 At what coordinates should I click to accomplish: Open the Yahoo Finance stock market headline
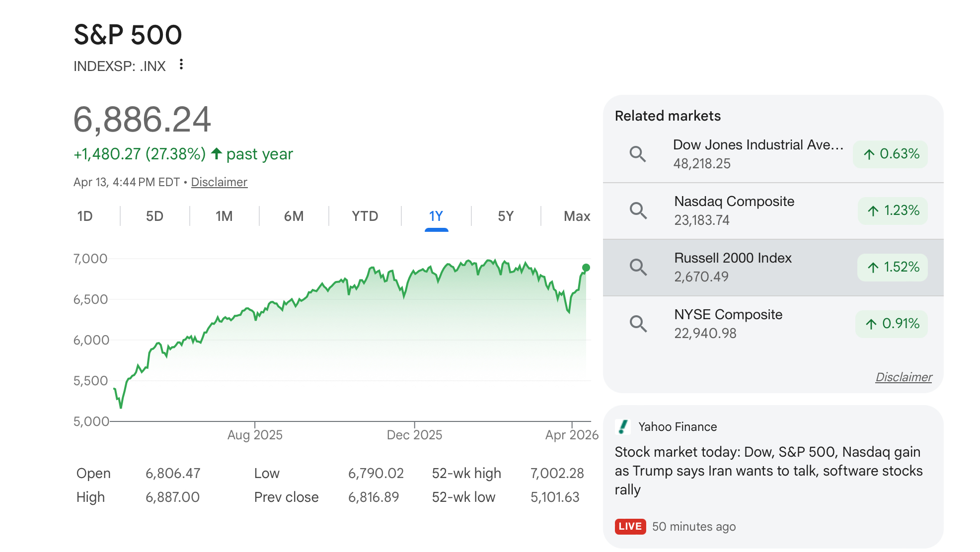point(768,471)
